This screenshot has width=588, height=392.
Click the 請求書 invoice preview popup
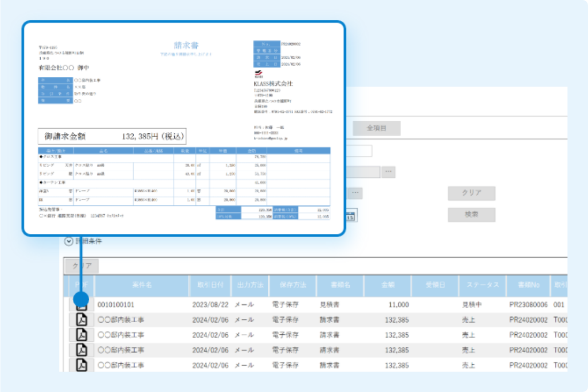tap(183, 128)
